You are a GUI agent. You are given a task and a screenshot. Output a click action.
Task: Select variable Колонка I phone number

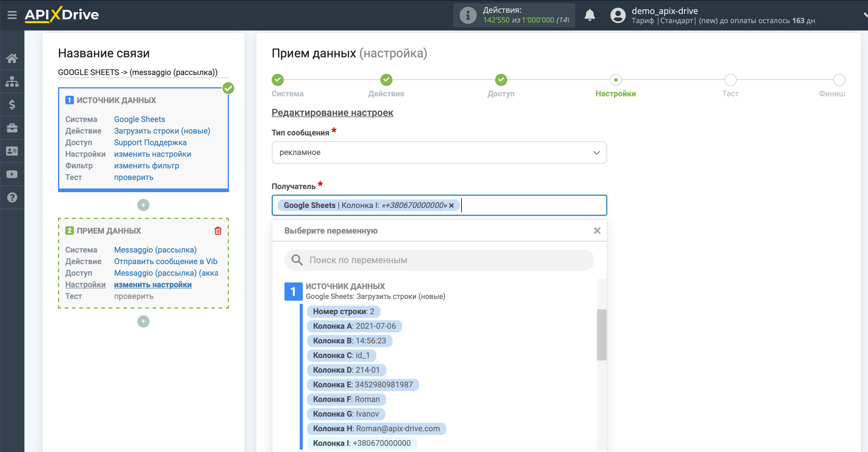[362, 443]
